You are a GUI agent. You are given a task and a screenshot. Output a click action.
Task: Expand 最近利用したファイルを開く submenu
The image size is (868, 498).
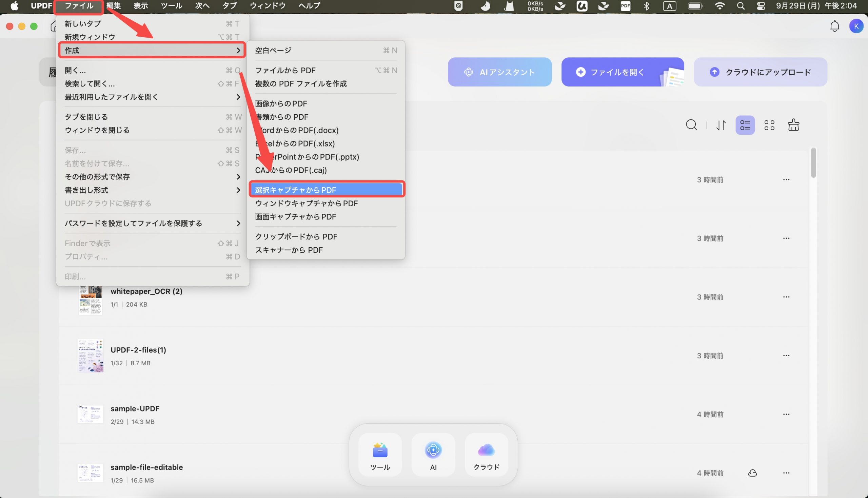(153, 97)
